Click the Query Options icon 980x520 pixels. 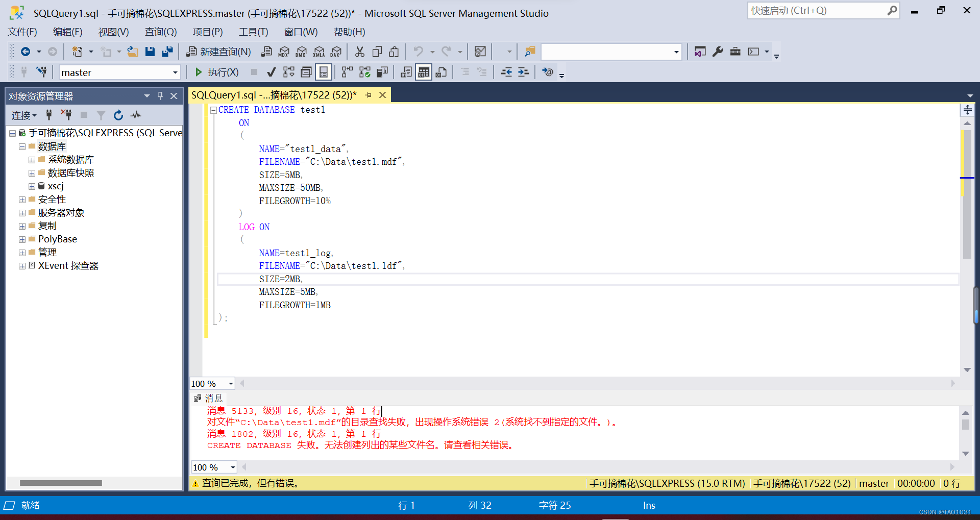tap(306, 72)
